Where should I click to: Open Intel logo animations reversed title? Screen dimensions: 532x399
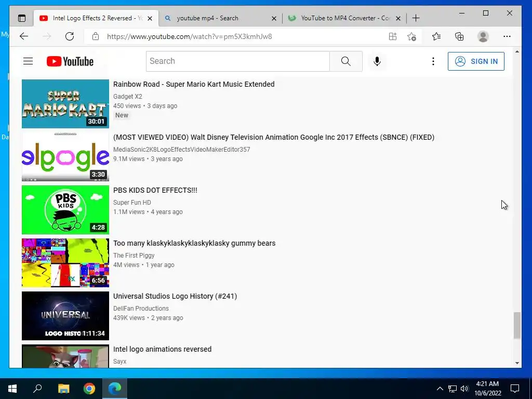coord(162,349)
